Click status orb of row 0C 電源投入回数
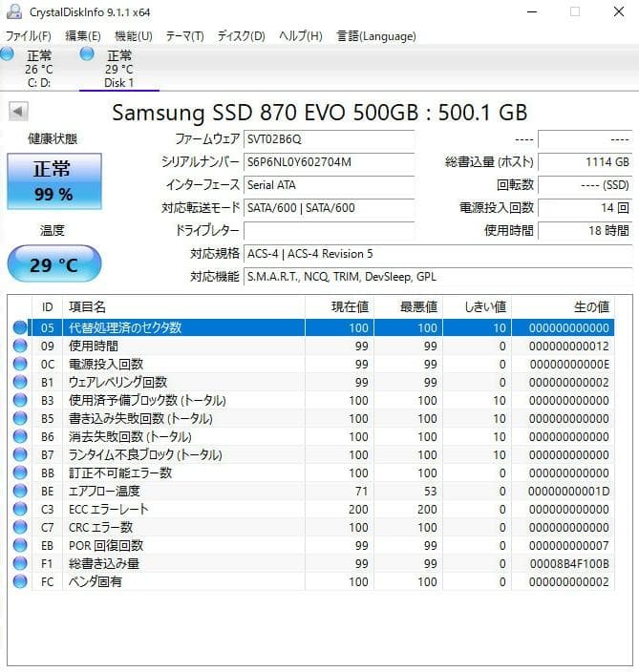The image size is (639, 672). point(20,364)
